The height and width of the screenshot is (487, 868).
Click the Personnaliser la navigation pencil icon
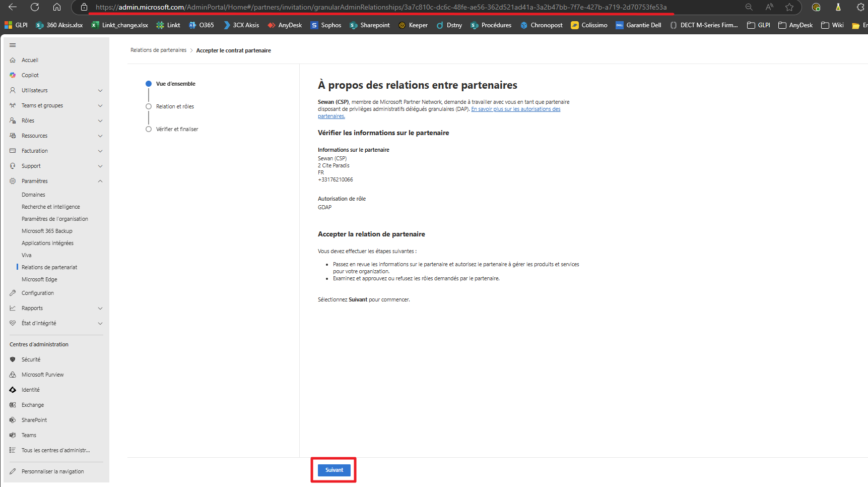coord(13,471)
